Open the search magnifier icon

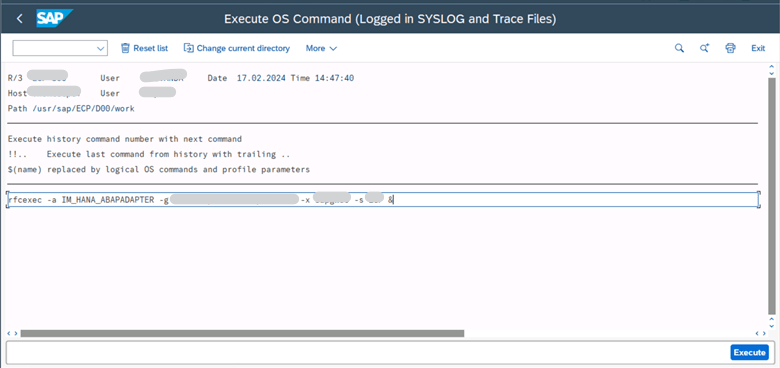679,48
